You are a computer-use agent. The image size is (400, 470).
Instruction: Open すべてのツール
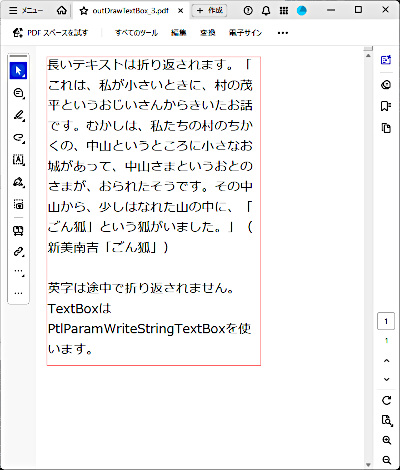[136, 33]
